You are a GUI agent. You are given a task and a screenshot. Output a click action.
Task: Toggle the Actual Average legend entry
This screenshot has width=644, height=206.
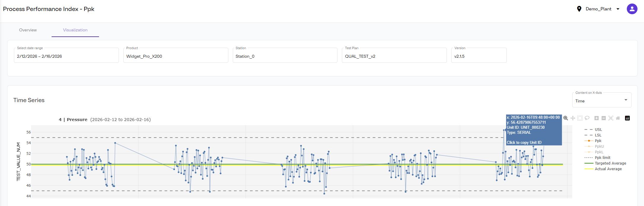pyautogui.click(x=608, y=169)
